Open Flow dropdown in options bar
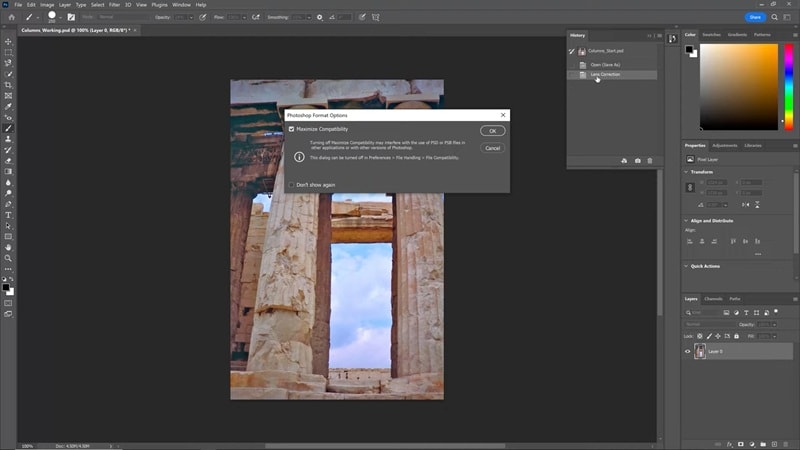The image size is (800, 450). coord(244,17)
